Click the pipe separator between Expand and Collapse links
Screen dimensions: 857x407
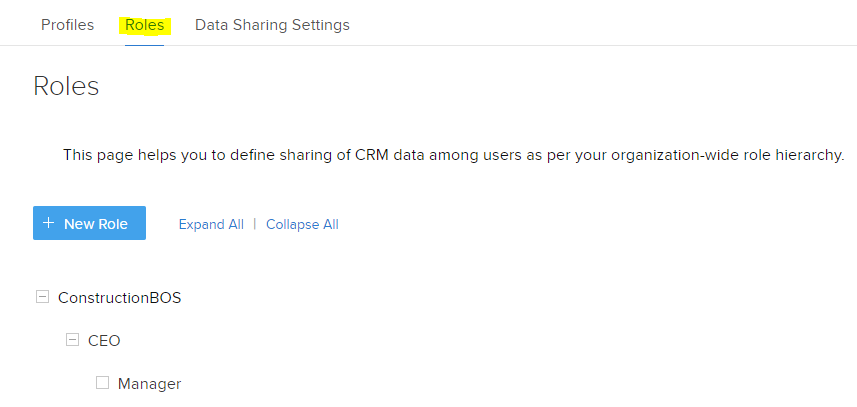click(x=255, y=224)
